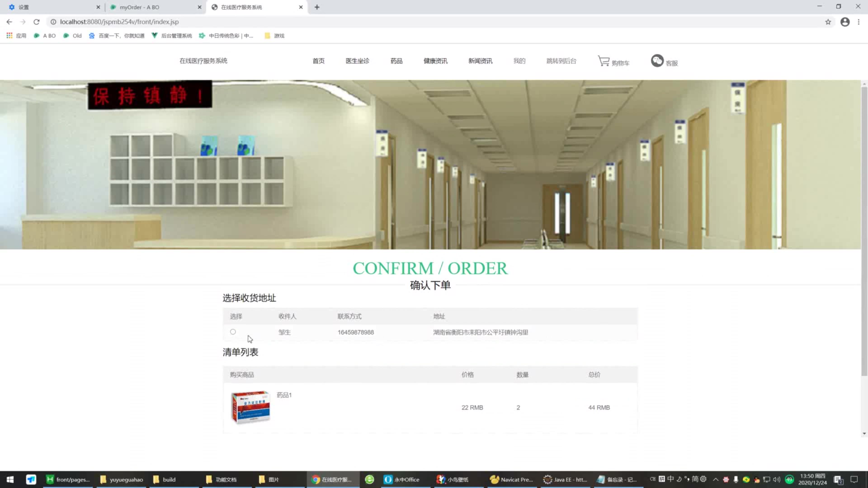The image size is (868, 488).
Task: Open Chrome profile avatar icon
Action: tap(845, 22)
